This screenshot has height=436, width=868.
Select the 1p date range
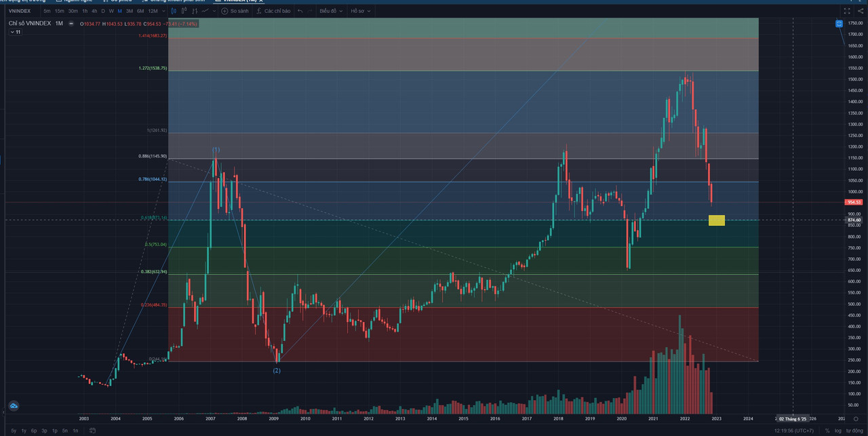[x=54, y=431]
